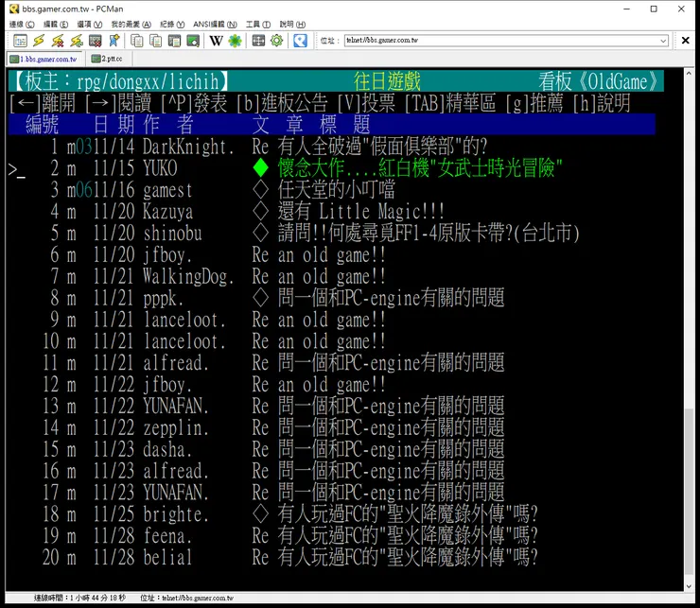Viewport: 700px width, 608px height.
Task: Click the [h]說明 command text
Action: tap(602, 103)
